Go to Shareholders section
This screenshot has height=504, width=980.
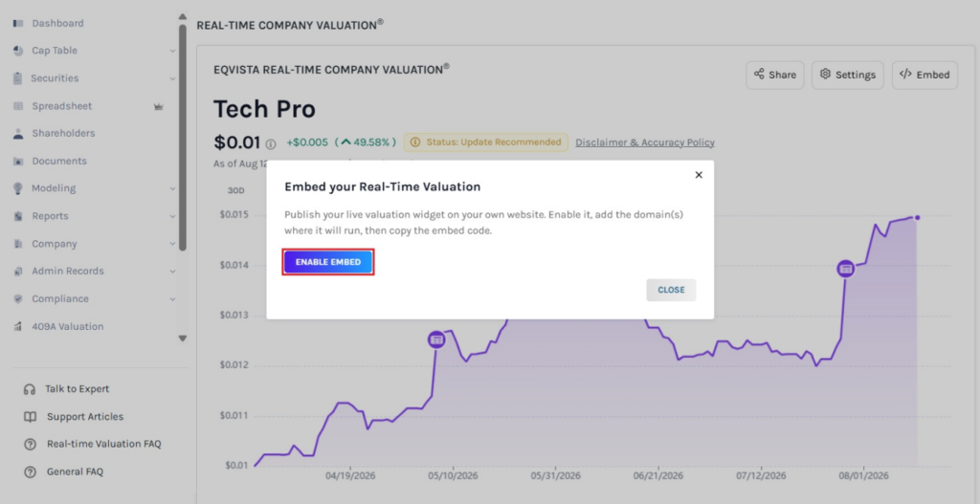[x=63, y=133]
